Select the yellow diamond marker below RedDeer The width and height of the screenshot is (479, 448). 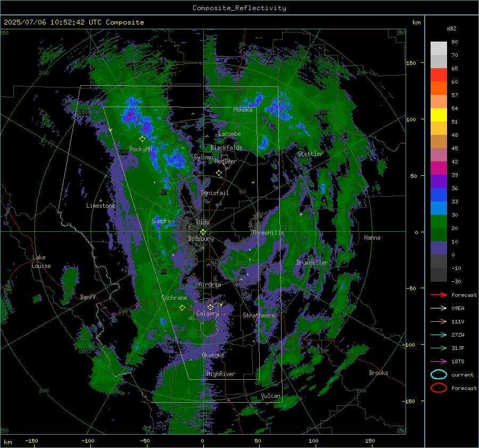219,173
